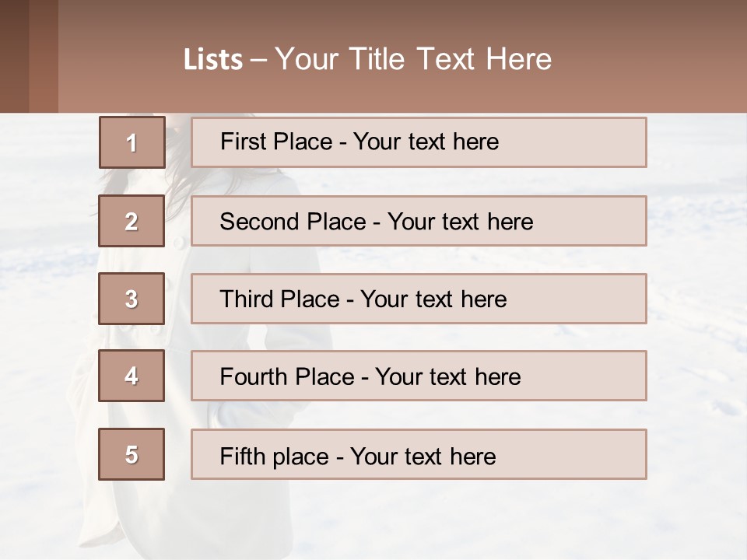Image resolution: width=747 pixels, height=560 pixels.
Task: Select the "Your Title Text Here" title text
Action: click(x=413, y=59)
